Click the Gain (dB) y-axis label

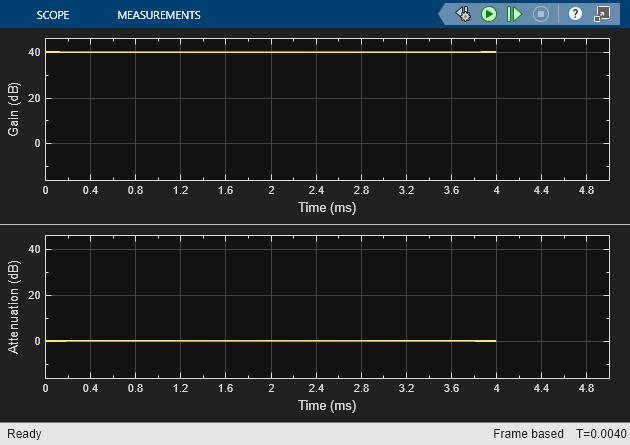[x=14, y=109]
